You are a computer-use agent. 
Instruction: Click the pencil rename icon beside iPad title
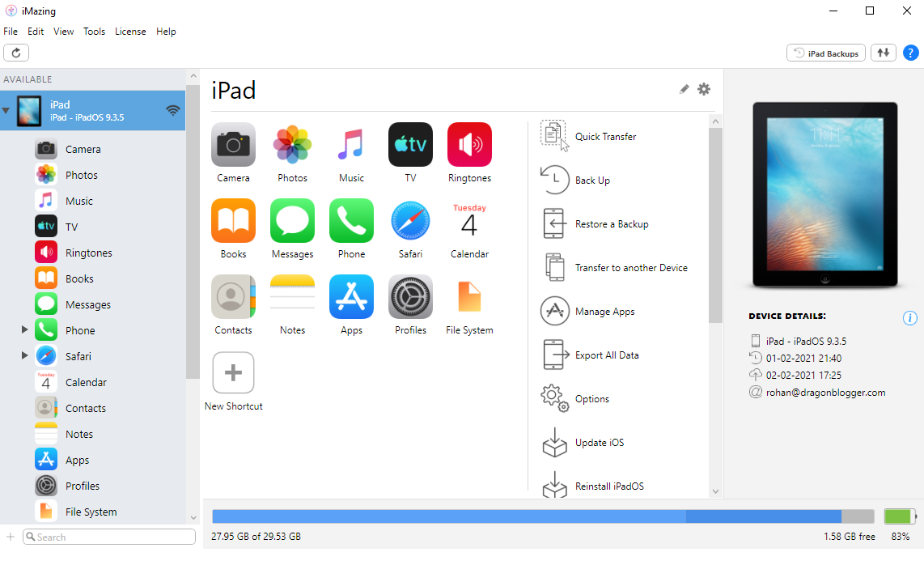coord(685,89)
